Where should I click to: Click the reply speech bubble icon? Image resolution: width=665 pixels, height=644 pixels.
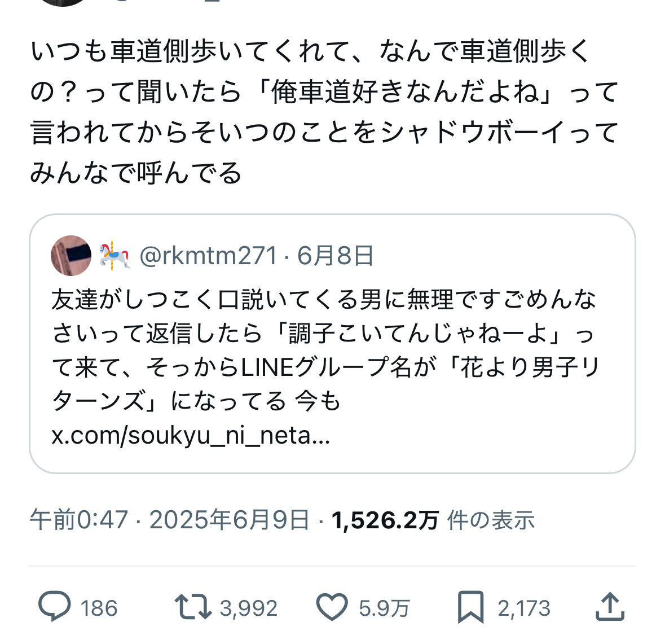[55, 607]
